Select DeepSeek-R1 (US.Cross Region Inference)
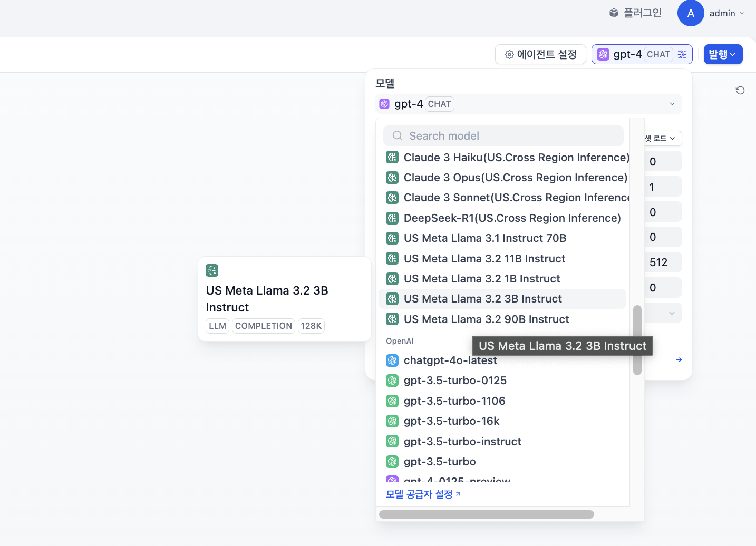Image resolution: width=756 pixels, height=546 pixels. (503, 218)
